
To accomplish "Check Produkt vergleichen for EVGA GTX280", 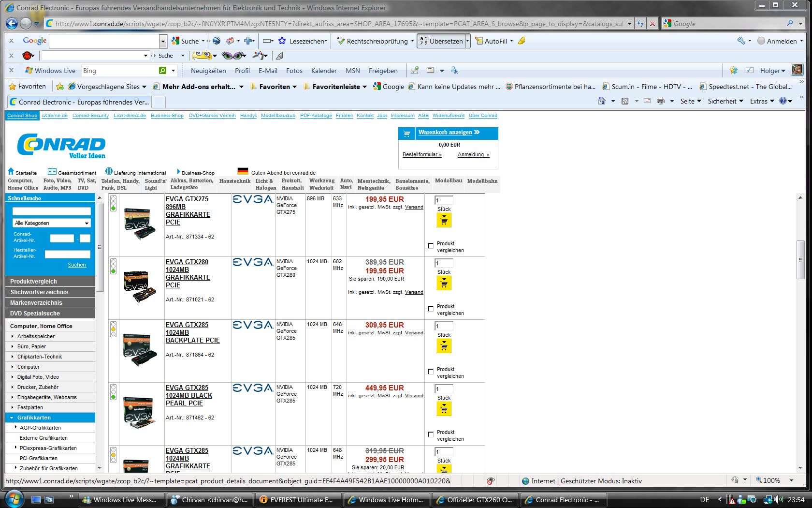I will (431, 309).
